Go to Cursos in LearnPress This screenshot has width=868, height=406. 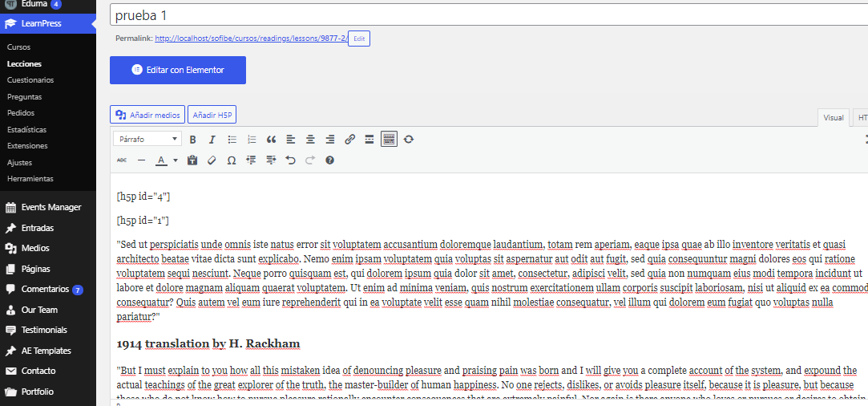[x=18, y=47]
